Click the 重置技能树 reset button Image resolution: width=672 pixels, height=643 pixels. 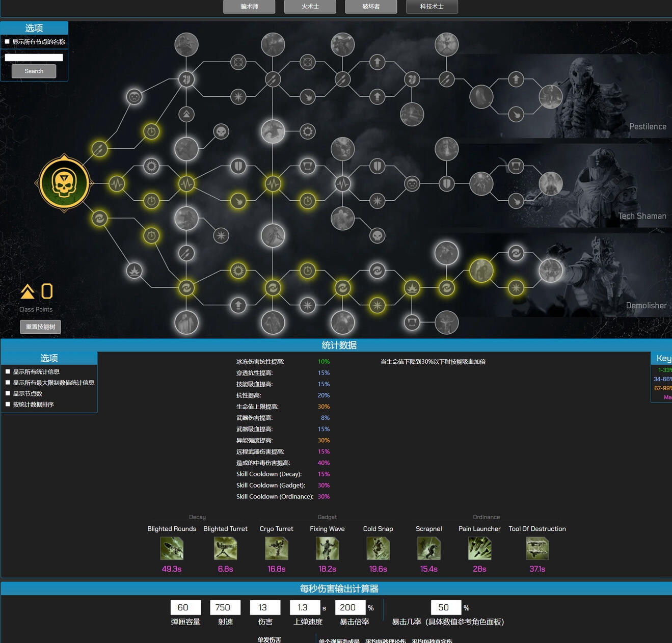40,327
